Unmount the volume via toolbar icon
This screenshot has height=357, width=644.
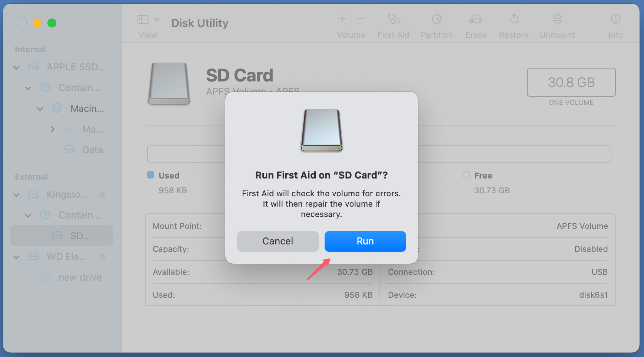[x=557, y=23]
